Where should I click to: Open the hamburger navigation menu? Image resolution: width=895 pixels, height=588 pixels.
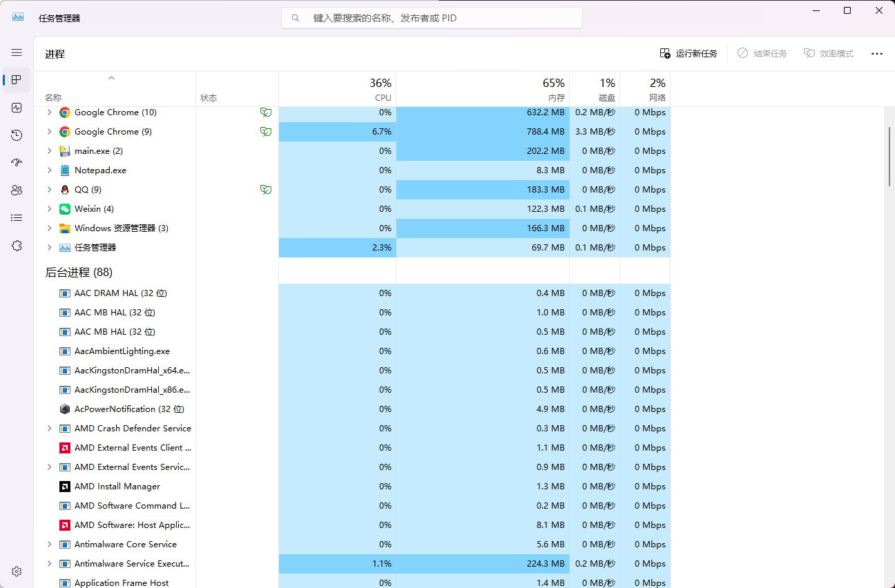click(x=17, y=52)
